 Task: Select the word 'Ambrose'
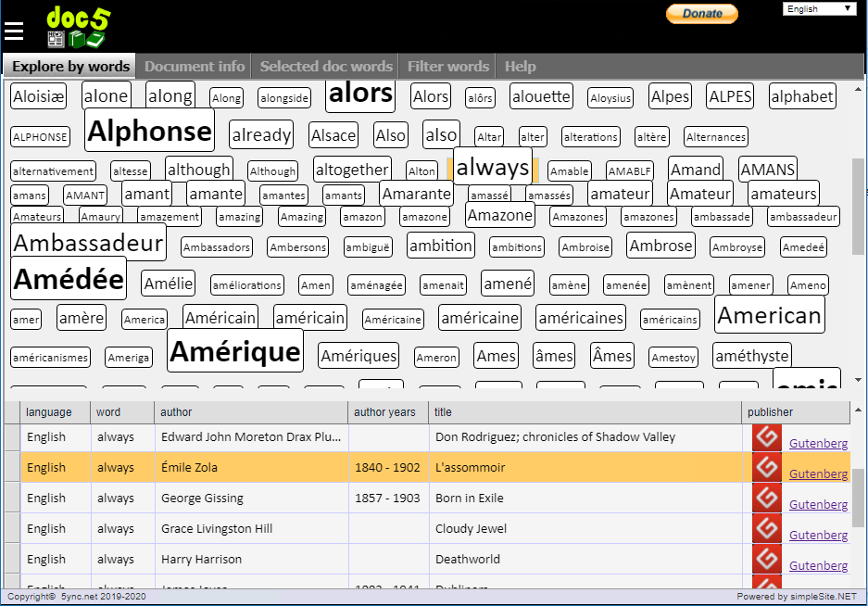pyautogui.click(x=661, y=246)
